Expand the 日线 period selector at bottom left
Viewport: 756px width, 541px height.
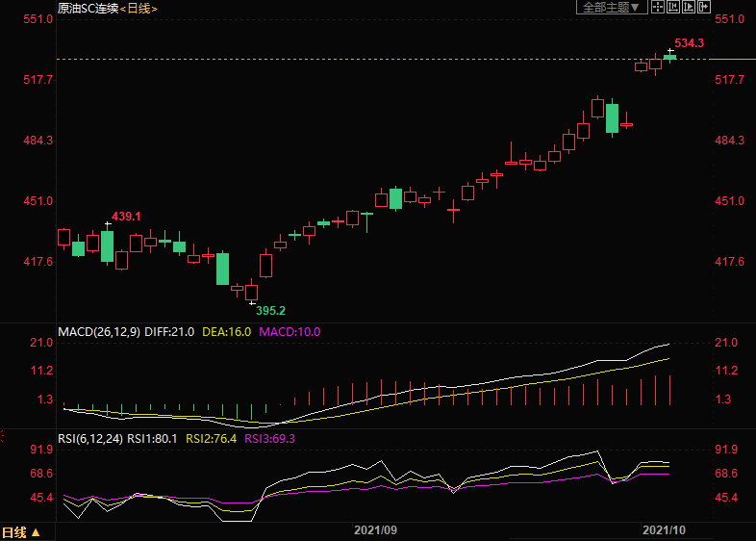click(21, 532)
